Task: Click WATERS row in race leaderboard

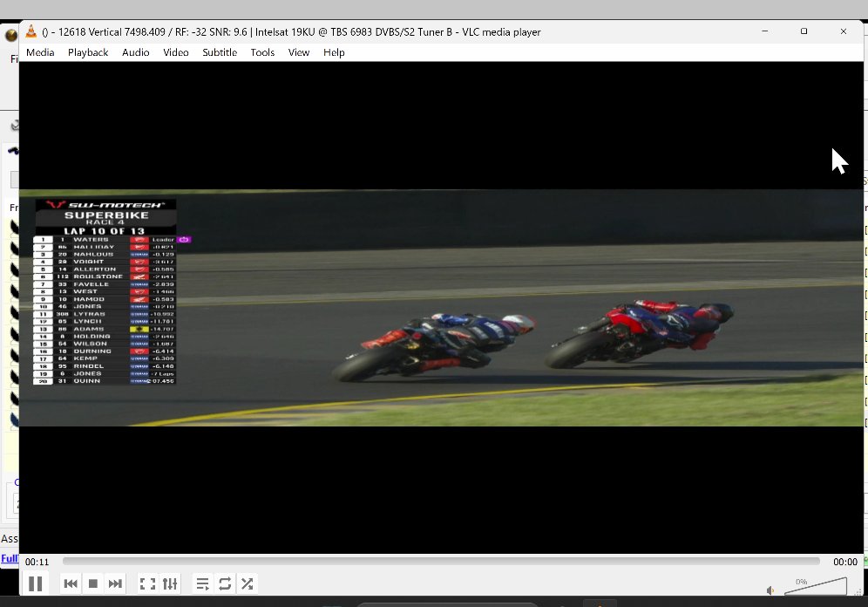Action: [x=104, y=240]
